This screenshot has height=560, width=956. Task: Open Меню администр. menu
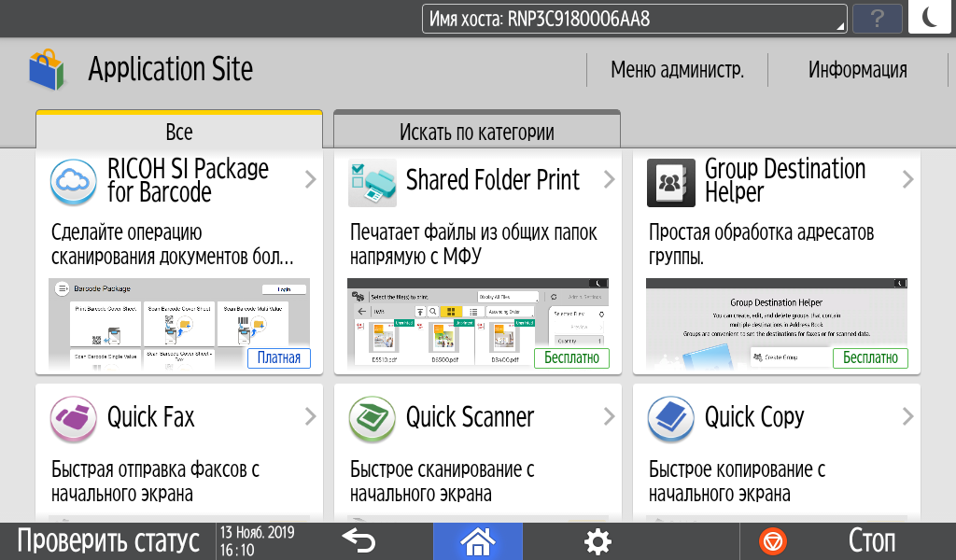(x=678, y=70)
